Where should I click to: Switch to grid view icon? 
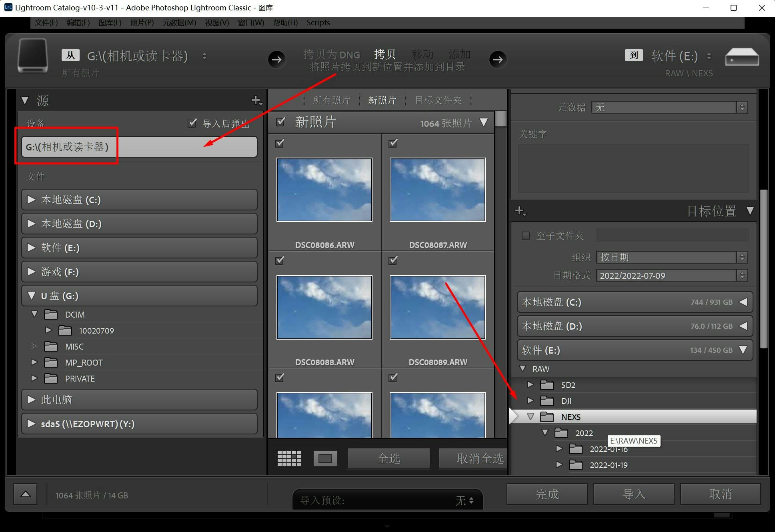coord(289,458)
